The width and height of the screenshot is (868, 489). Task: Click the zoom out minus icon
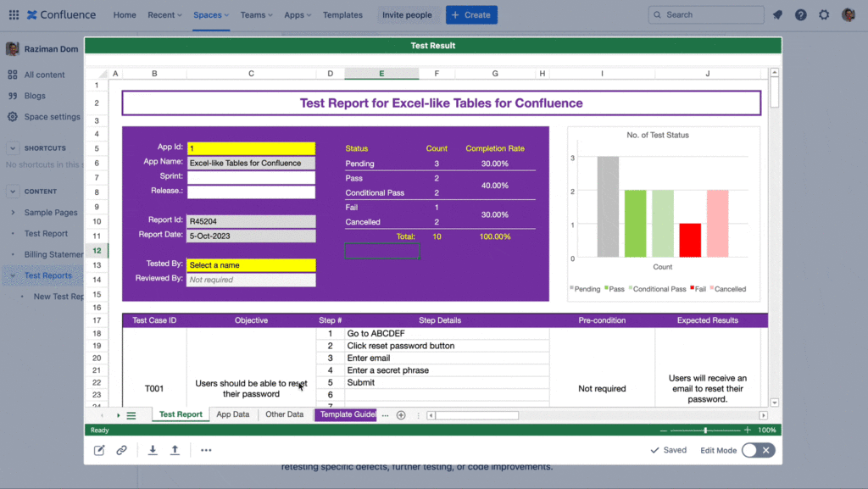pyautogui.click(x=663, y=430)
